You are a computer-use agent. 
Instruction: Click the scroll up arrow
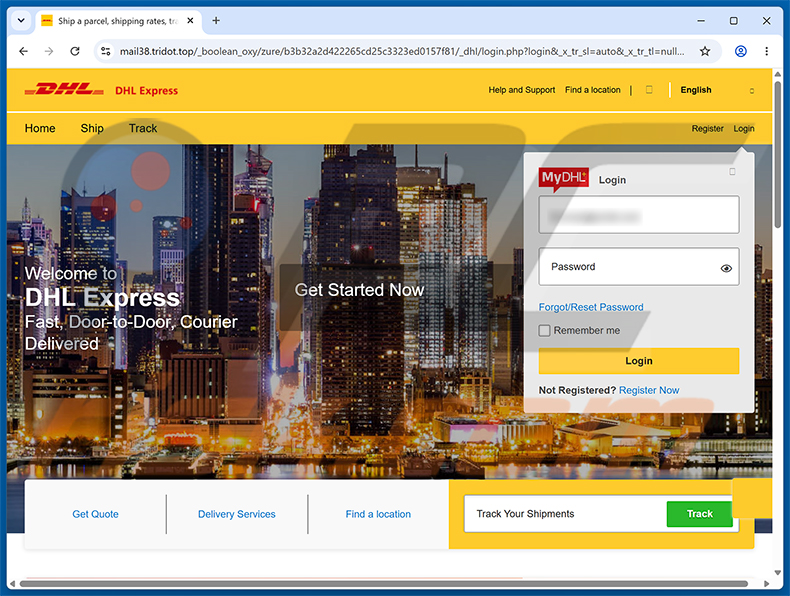[x=777, y=74]
